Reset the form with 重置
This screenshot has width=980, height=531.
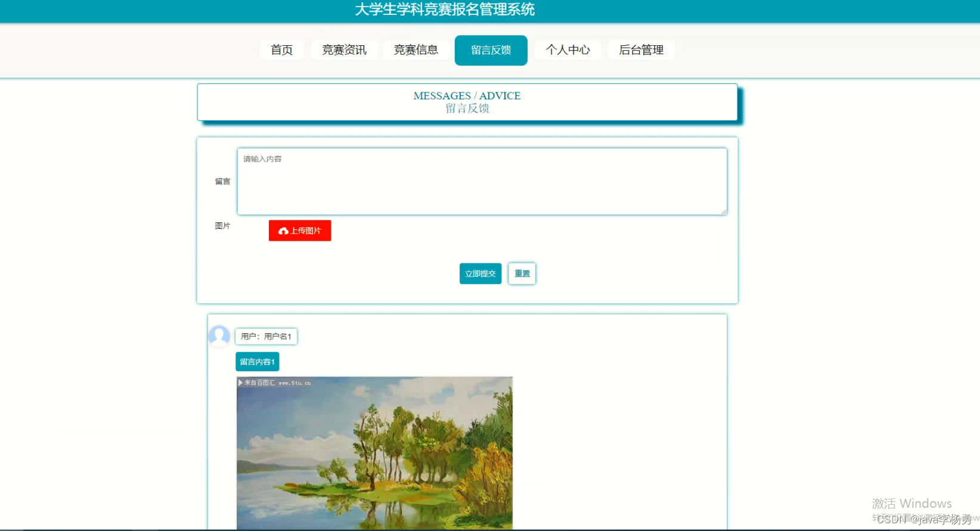[522, 274]
